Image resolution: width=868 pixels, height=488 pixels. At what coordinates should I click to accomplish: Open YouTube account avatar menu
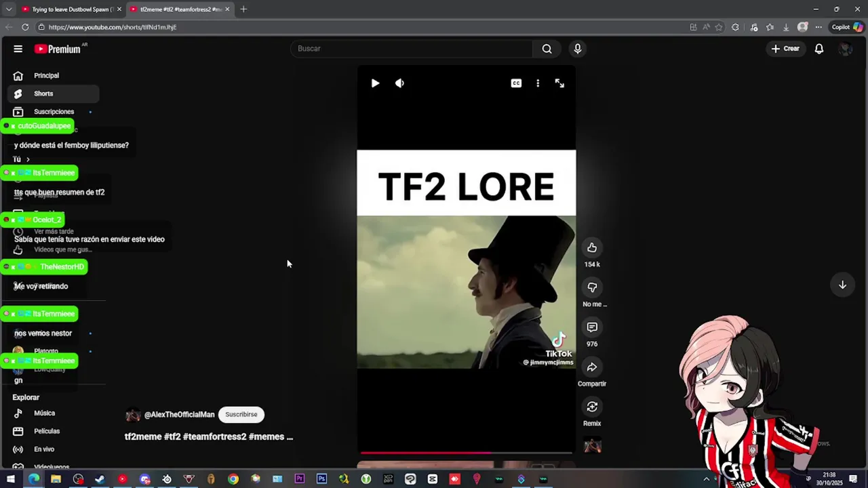click(845, 49)
